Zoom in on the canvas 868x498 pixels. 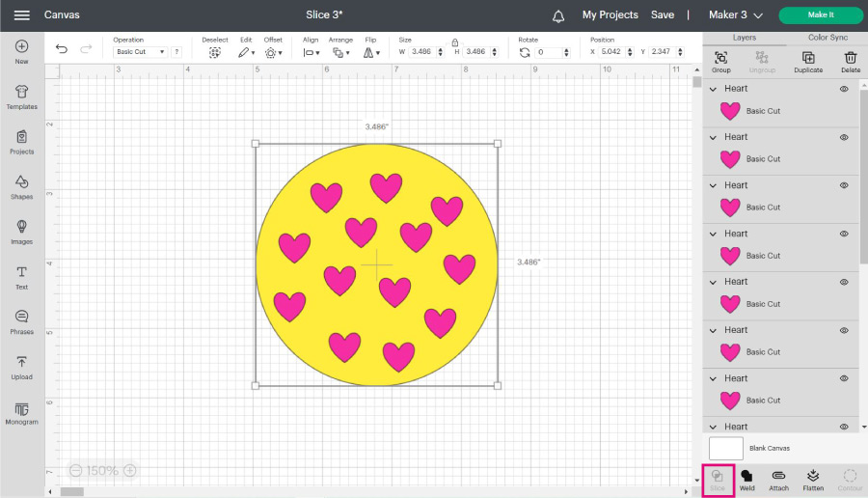tap(130, 470)
